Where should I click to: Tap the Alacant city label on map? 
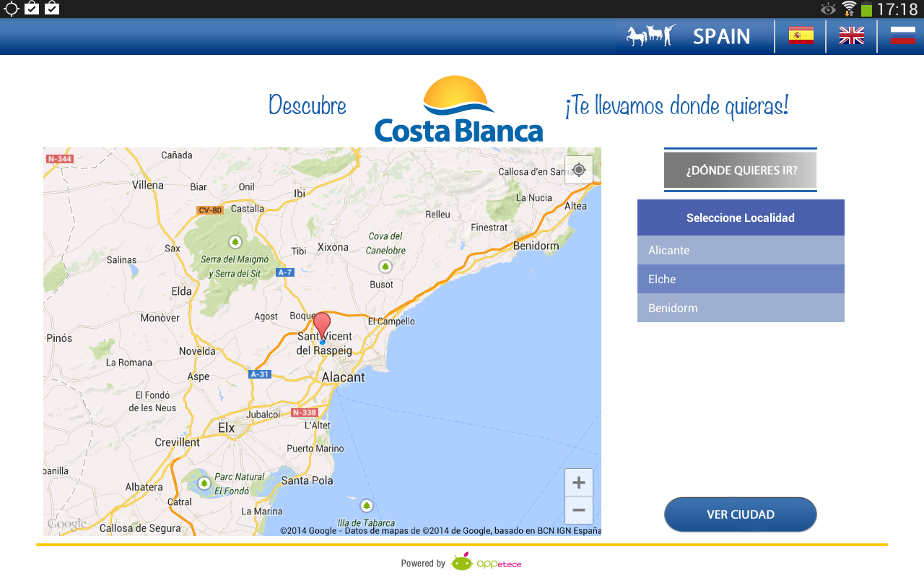click(x=343, y=377)
